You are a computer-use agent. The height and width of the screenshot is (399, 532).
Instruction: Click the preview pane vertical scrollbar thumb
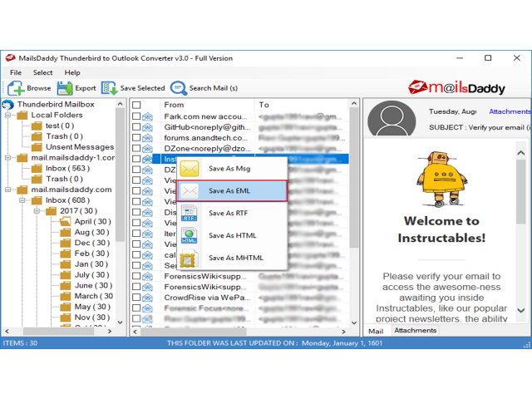click(521, 192)
